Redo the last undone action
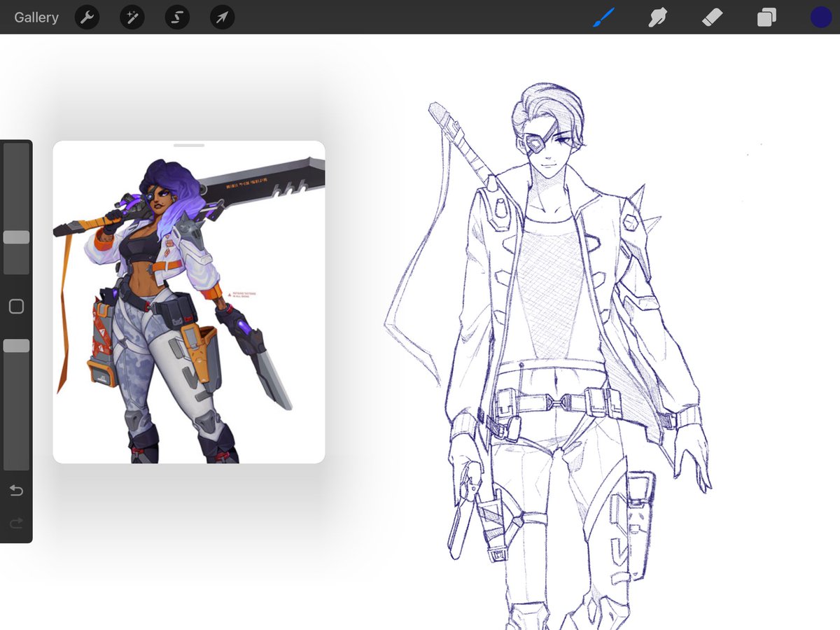840x630 pixels. pyautogui.click(x=16, y=523)
